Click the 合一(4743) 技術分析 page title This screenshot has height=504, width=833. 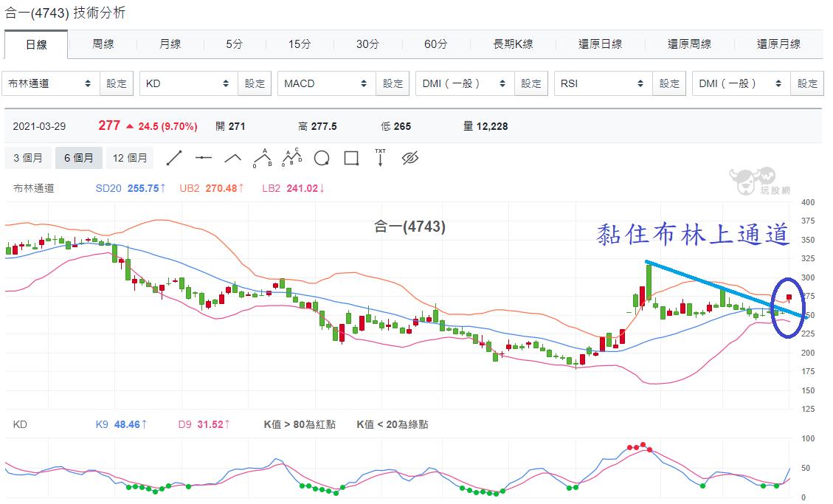[65, 13]
